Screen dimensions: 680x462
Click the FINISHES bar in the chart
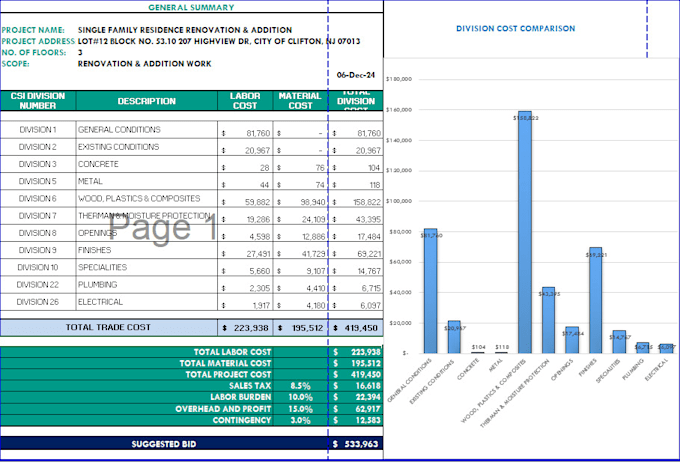tap(595, 300)
